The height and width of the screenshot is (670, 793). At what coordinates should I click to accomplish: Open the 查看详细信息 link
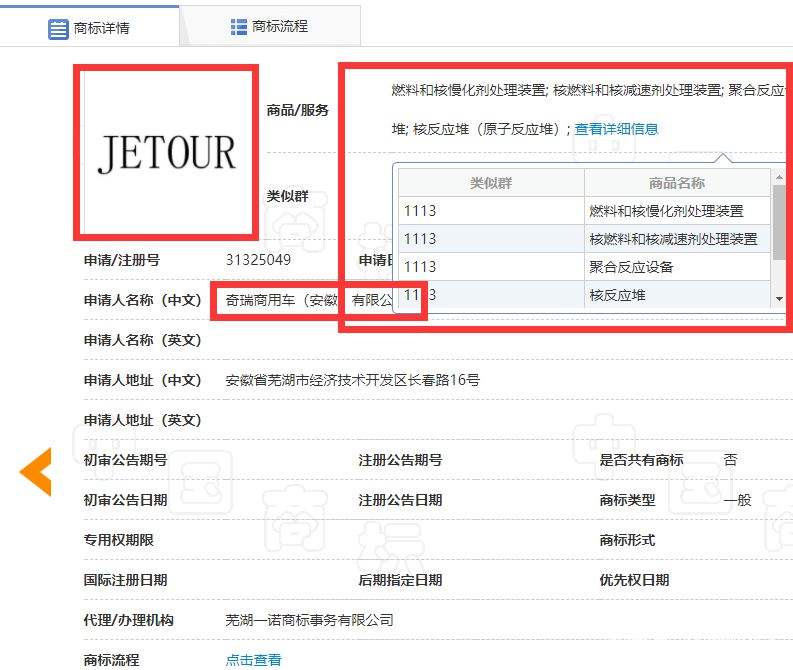(616, 129)
